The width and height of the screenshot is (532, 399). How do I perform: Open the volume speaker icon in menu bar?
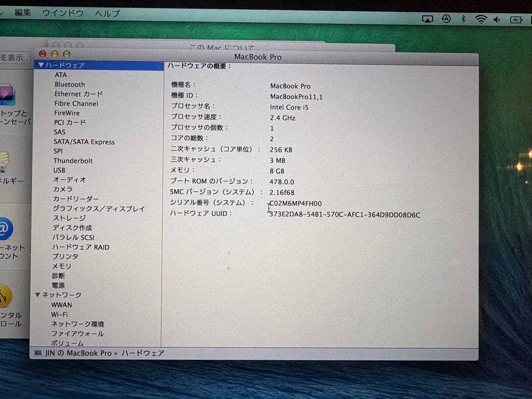click(x=496, y=19)
